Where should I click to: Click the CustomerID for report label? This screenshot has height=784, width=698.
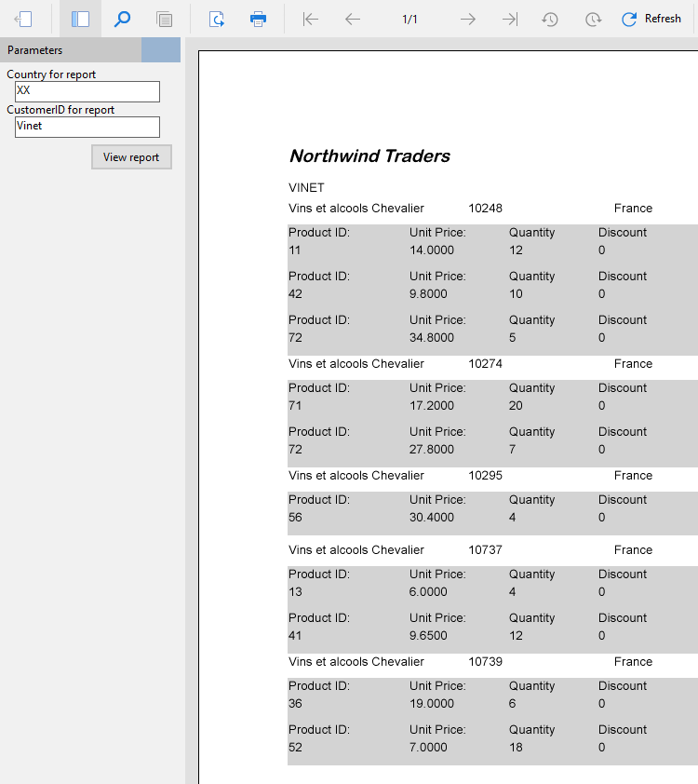(60, 110)
